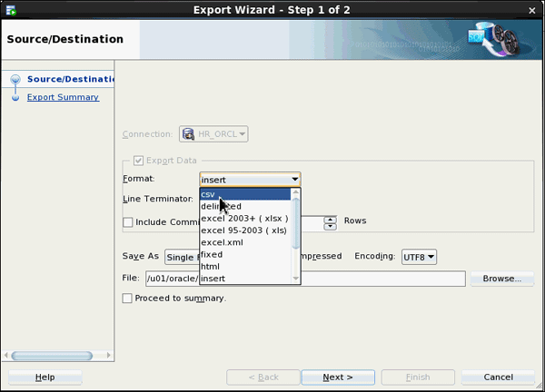Select html format from list

pyautogui.click(x=245, y=267)
